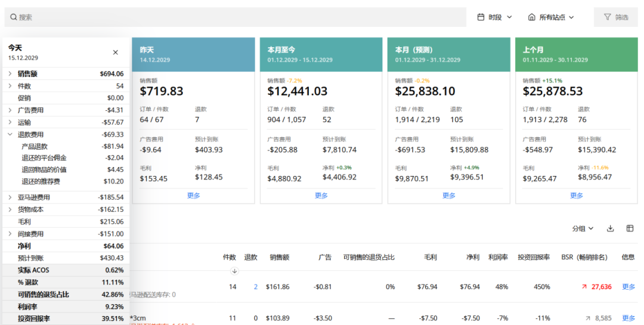Select the 上个月 card header
644x325 pixels.
(x=577, y=55)
